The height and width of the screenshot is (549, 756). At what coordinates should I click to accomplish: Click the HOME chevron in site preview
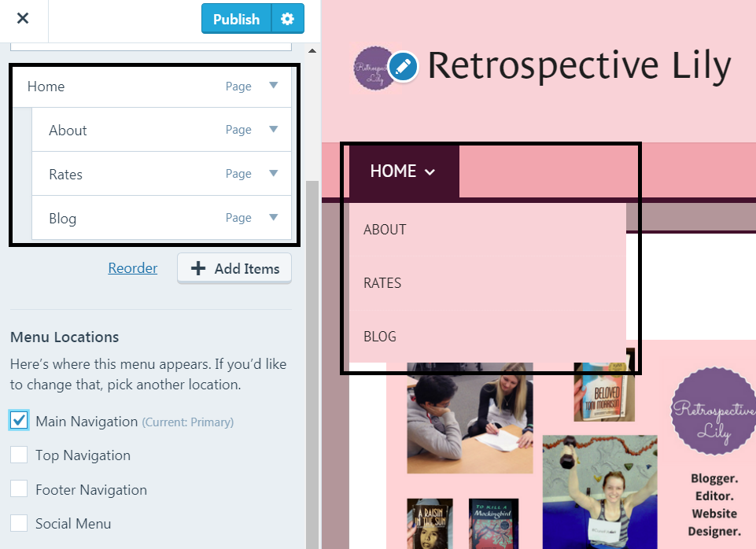click(428, 171)
